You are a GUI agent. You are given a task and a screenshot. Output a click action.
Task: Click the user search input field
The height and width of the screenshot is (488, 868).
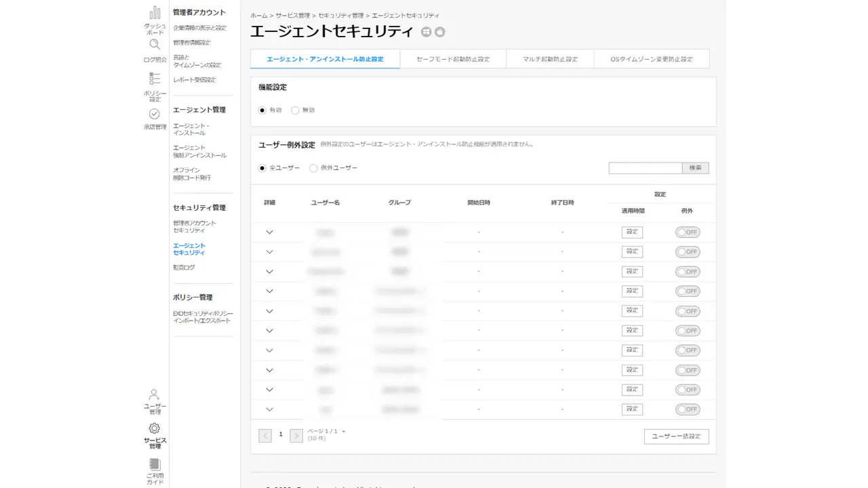(x=645, y=168)
